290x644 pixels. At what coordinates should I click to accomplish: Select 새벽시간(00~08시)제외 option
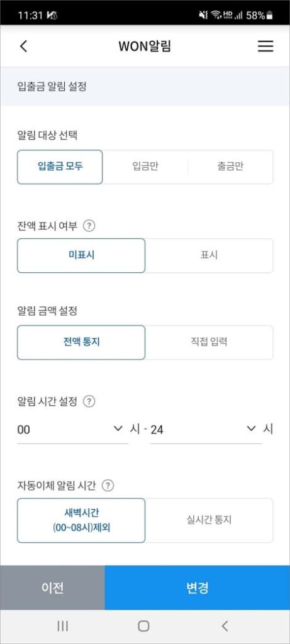(x=81, y=520)
